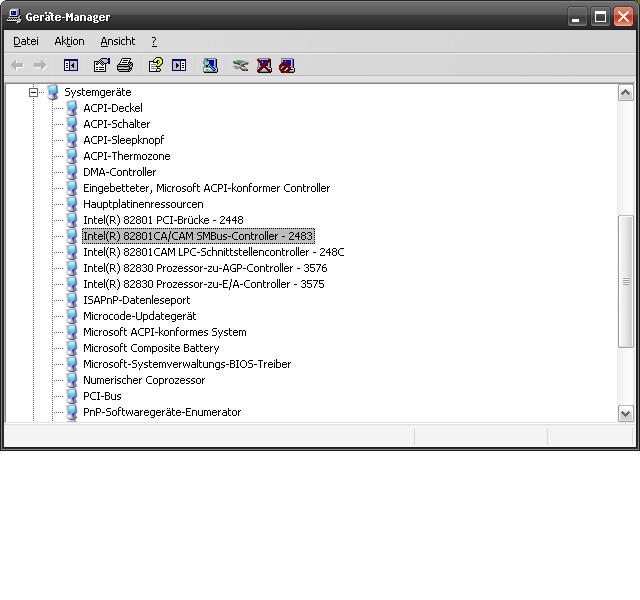Image resolution: width=640 pixels, height=600 pixels.
Task: Minimize the Geräte-Manager window
Action: tap(577, 17)
